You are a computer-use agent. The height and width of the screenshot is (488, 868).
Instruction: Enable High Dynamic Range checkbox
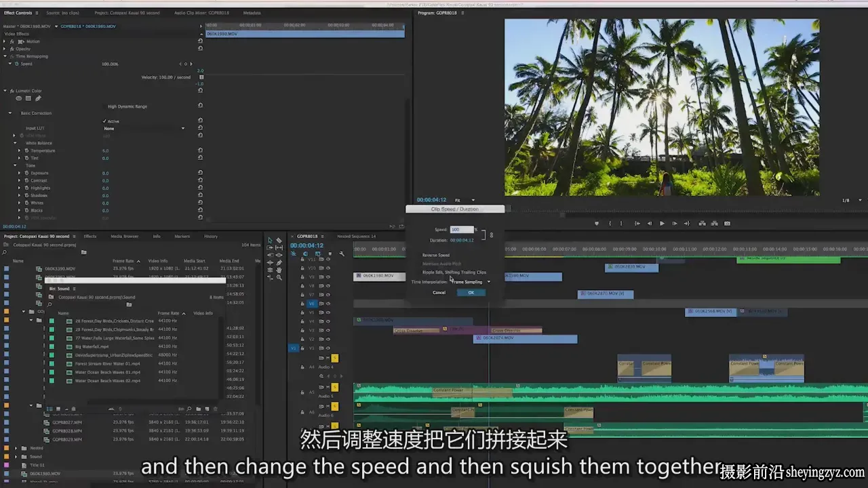(104, 106)
